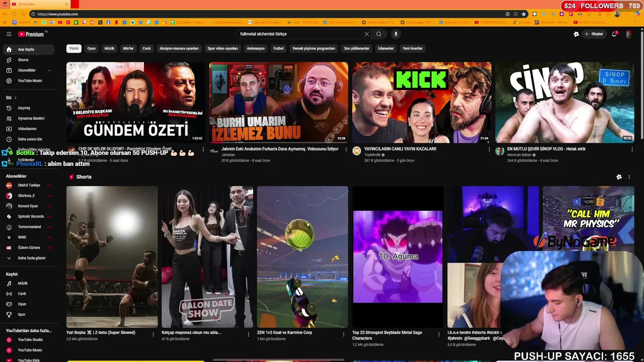Select the Futbol chip

(278, 48)
